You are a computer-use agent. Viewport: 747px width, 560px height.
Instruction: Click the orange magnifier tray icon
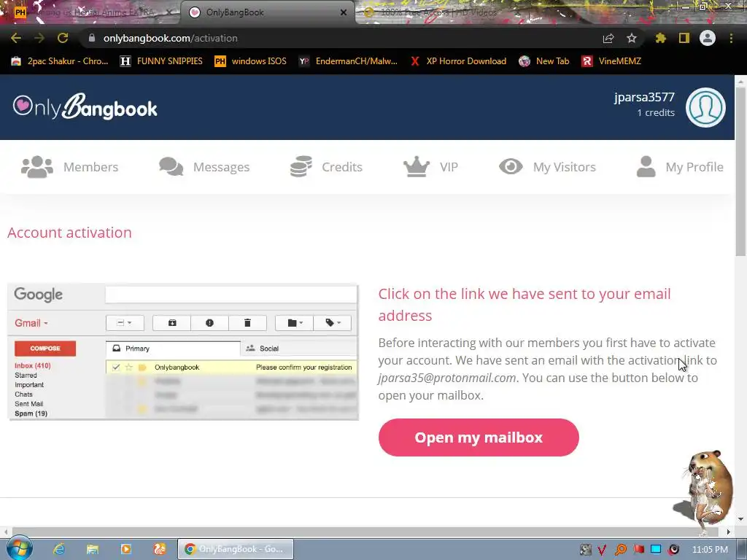pyautogui.click(x=620, y=550)
